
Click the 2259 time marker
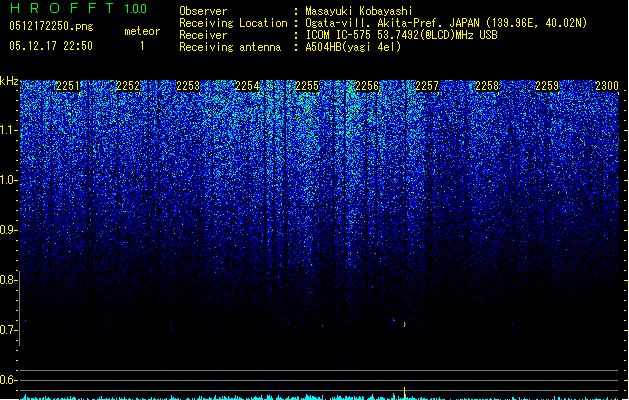(x=547, y=86)
